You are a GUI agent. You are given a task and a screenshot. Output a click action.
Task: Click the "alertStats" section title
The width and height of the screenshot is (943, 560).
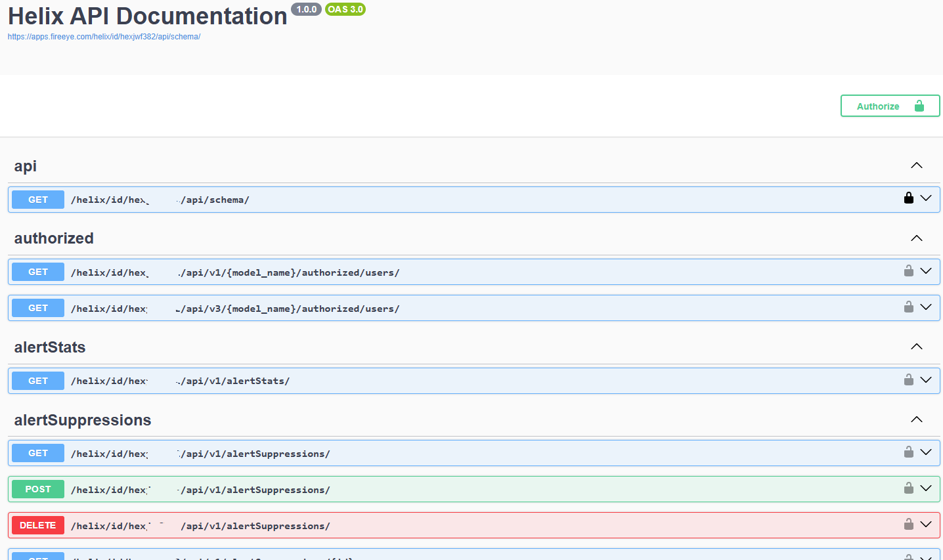(x=50, y=347)
